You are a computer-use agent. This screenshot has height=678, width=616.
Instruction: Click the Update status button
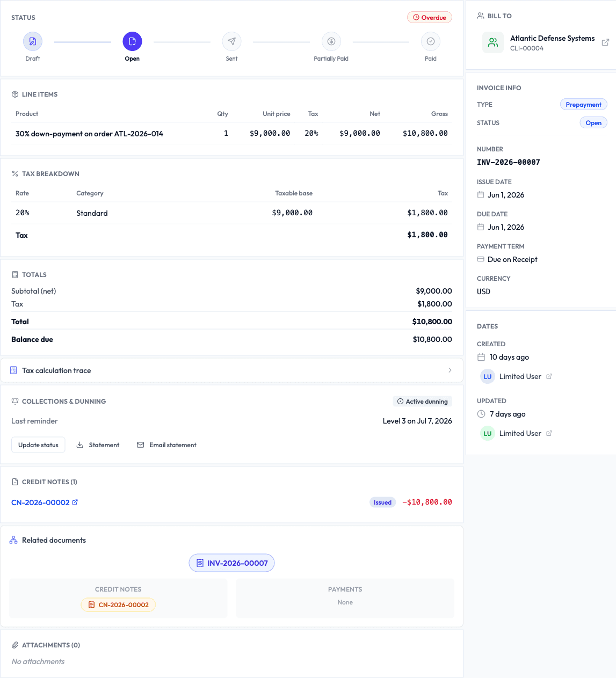click(38, 445)
